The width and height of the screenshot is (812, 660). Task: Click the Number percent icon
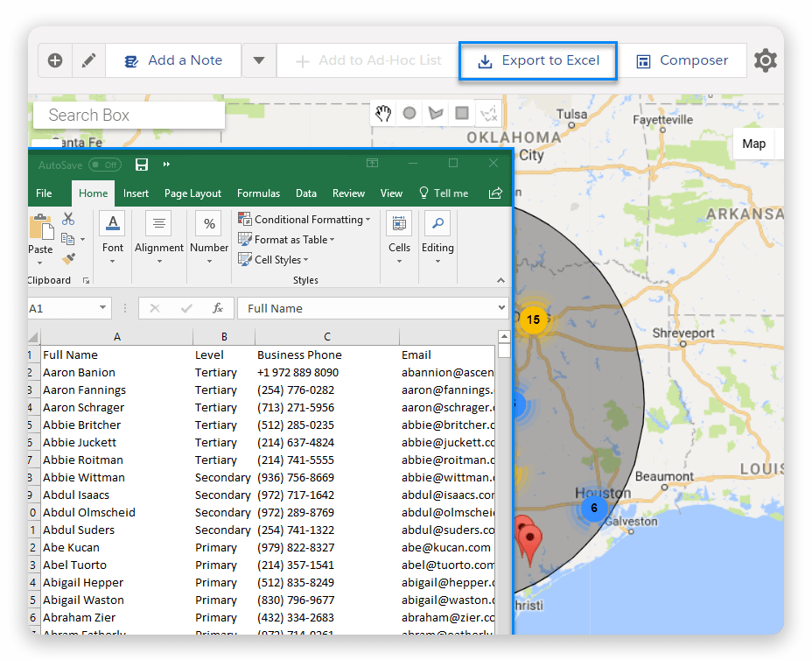click(209, 224)
